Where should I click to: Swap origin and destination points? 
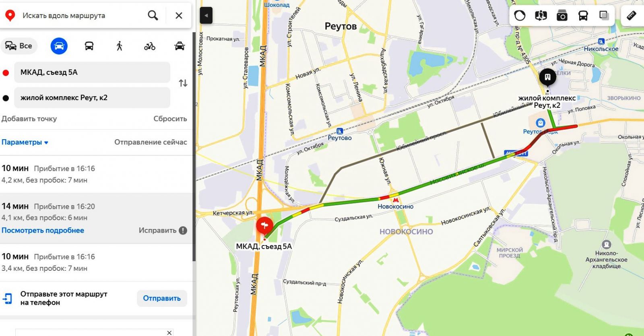[x=183, y=83]
